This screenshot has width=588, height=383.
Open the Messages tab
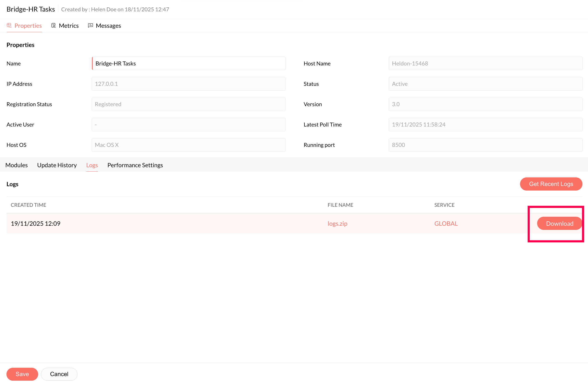point(108,26)
